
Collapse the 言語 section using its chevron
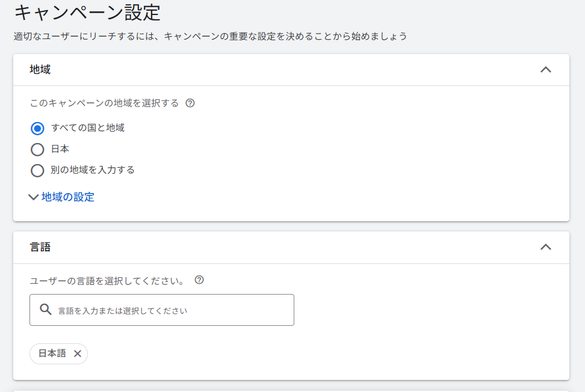(x=545, y=247)
